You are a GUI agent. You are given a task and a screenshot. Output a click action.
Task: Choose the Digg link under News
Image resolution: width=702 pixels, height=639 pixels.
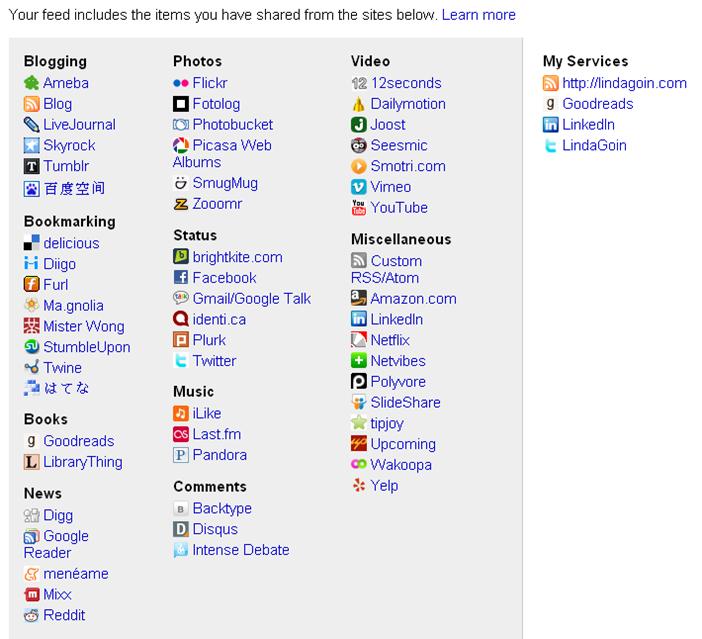tap(58, 515)
